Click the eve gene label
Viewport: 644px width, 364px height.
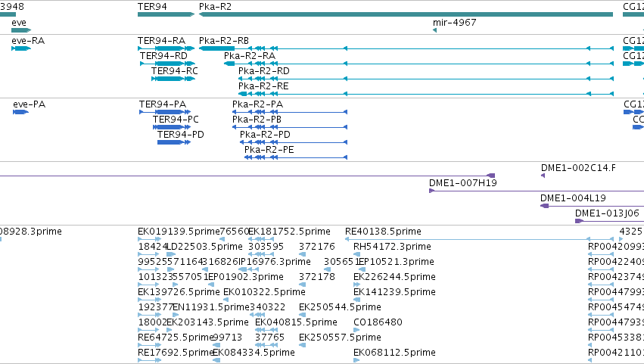[19, 23]
